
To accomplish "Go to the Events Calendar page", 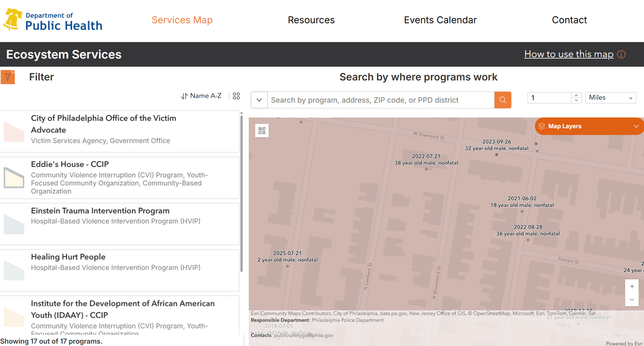I will coord(440,20).
